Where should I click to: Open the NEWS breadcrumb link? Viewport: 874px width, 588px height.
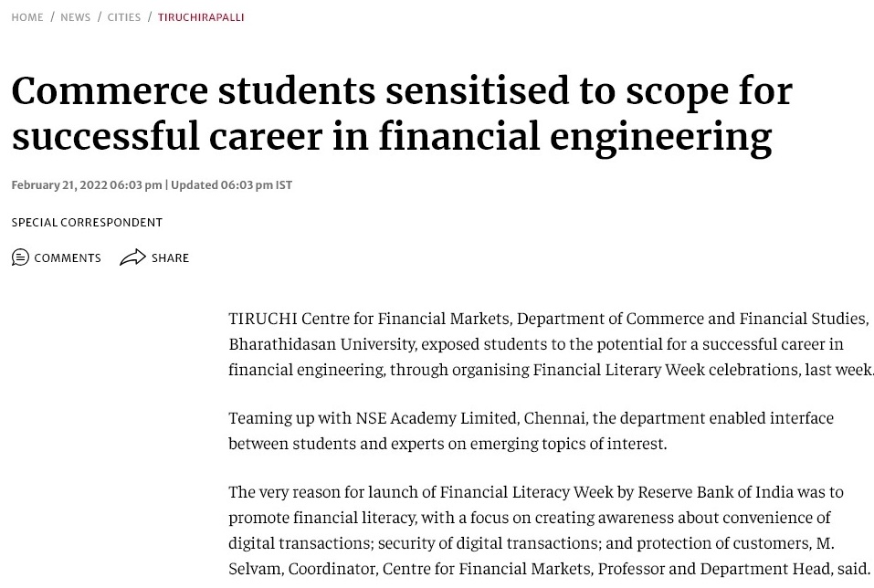coord(75,17)
